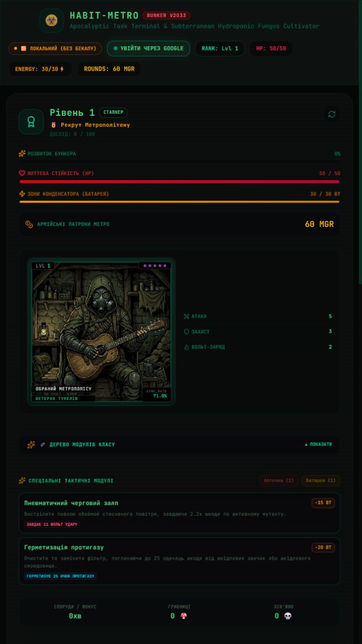Click the RANK: Lvl 1 chip
This screenshot has height=644, width=362.
pos(220,49)
